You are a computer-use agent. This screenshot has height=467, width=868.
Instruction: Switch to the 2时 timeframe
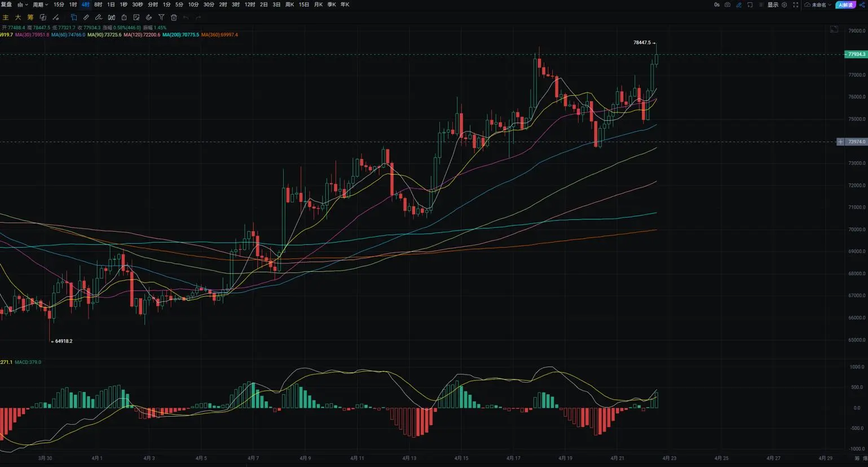tap(223, 5)
